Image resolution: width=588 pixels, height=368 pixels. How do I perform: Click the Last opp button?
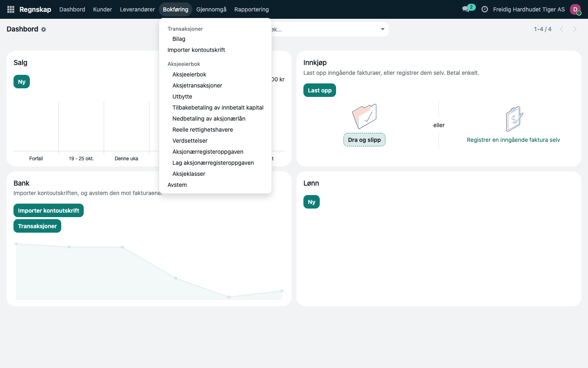coord(320,90)
